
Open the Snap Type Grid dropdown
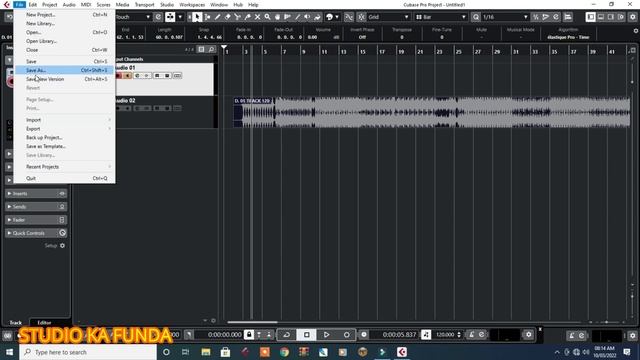point(388,17)
